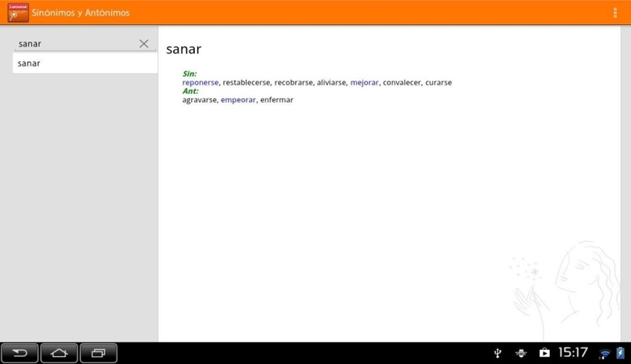
Task: Click the Sin: label
Action: click(x=189, y=74)
